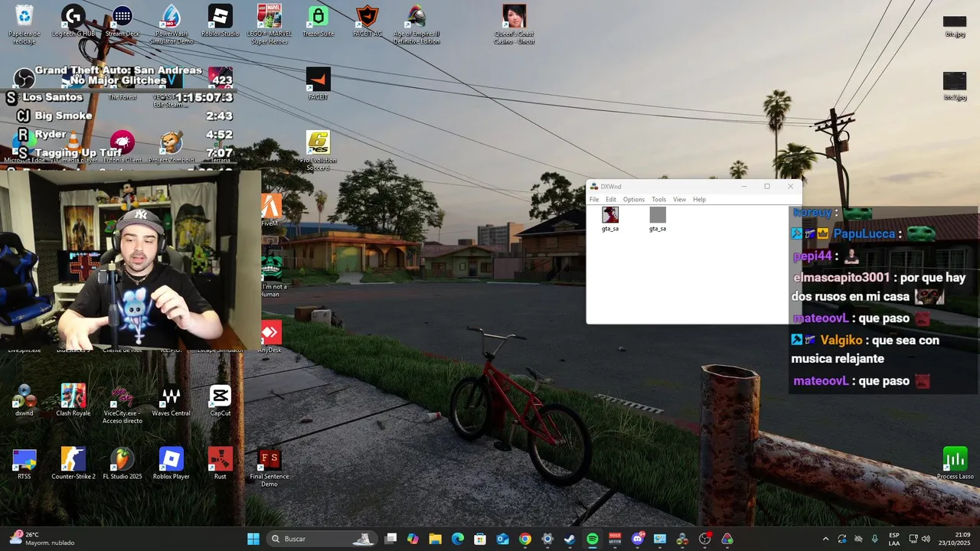Open the ESP LAA language switcher

(894, 539)
